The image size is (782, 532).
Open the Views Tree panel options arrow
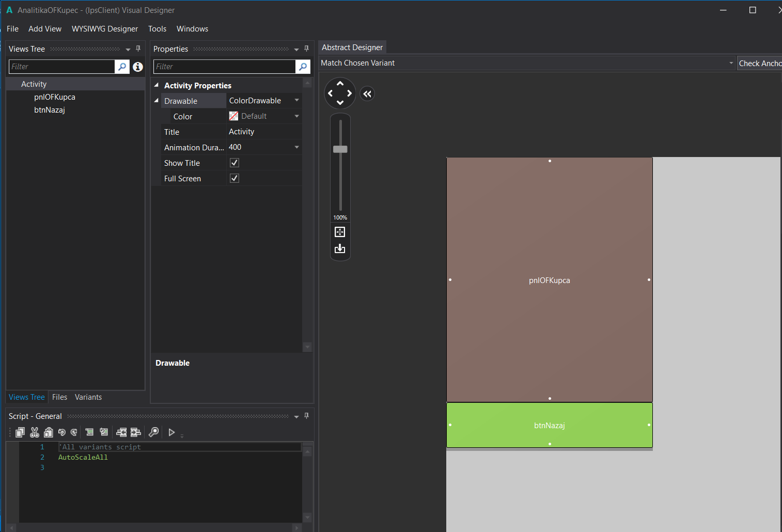pyautogui.click(x=128, y=50)
